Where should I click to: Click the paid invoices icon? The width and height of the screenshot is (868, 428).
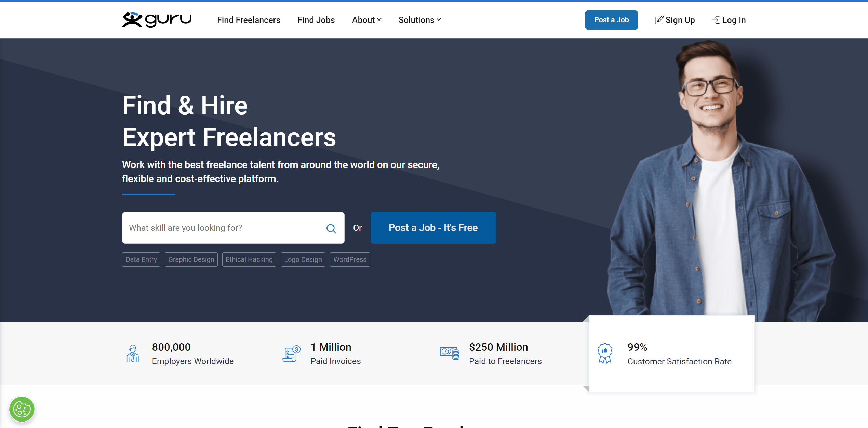[x=291, y=354]
